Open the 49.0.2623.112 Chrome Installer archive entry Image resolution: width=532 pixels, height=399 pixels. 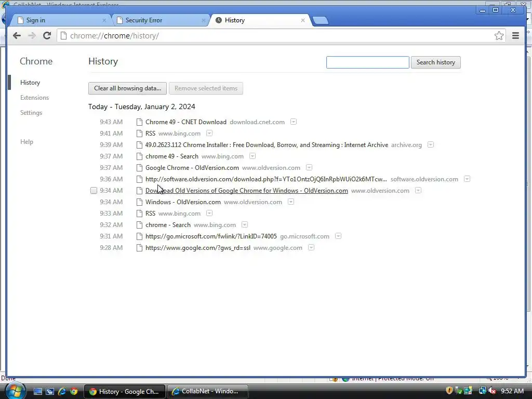(x=267, y=145)
